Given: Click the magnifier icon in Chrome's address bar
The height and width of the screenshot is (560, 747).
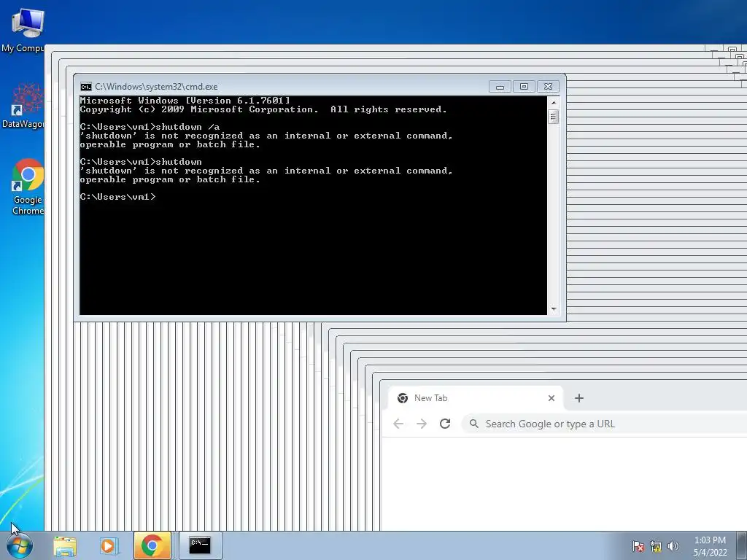Looking at the screenshot, I should click(x=473, y=424).
